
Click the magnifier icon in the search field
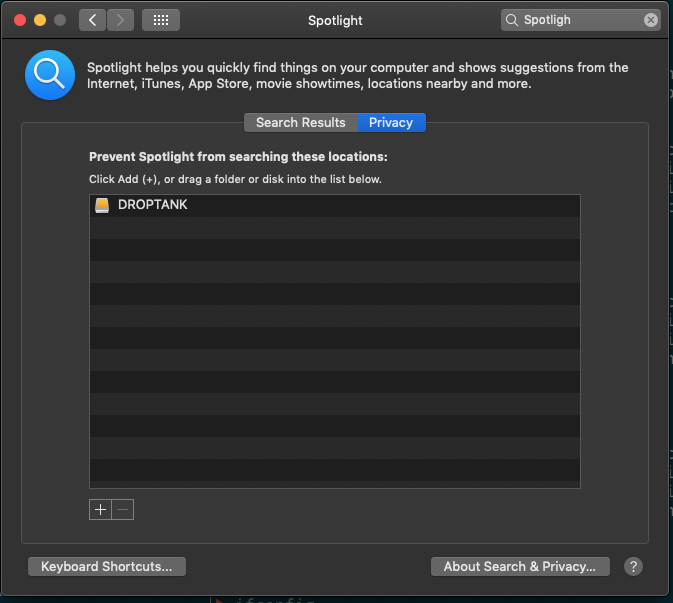512,20
